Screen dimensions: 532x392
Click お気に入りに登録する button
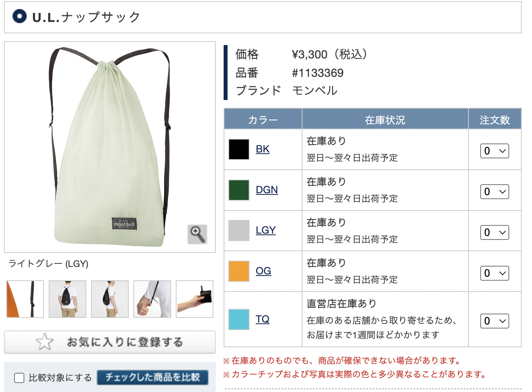[x=110, y=342]
